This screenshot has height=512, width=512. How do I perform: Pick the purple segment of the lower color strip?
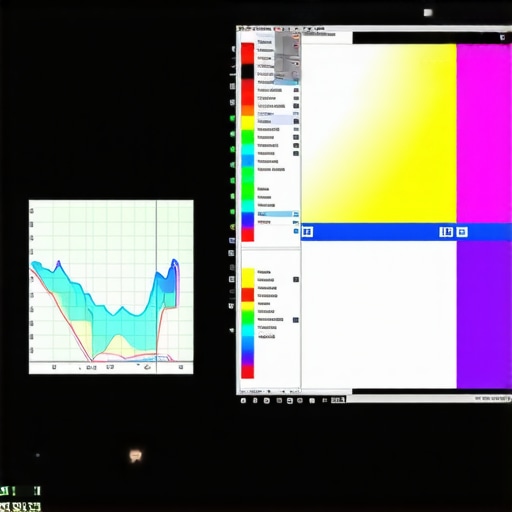tap(247, 359)
